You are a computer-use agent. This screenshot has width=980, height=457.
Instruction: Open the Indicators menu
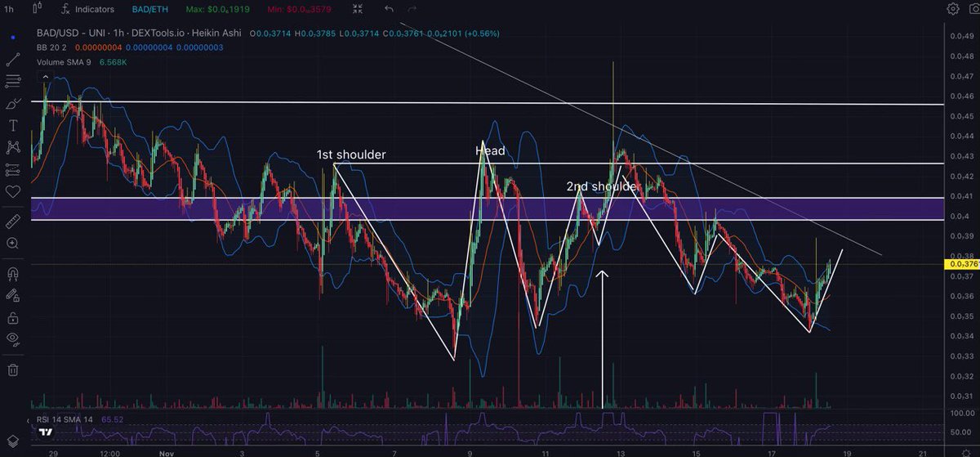87,9
